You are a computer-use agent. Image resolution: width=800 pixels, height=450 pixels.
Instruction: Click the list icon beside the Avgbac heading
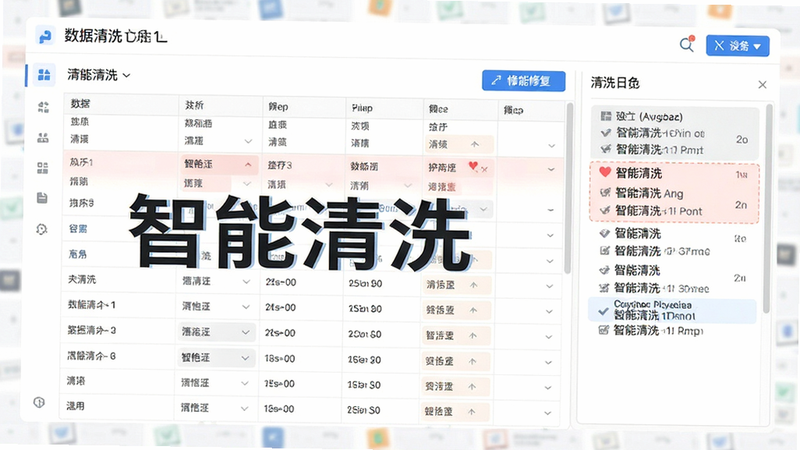pyautogui.click(x=606, y=116)
